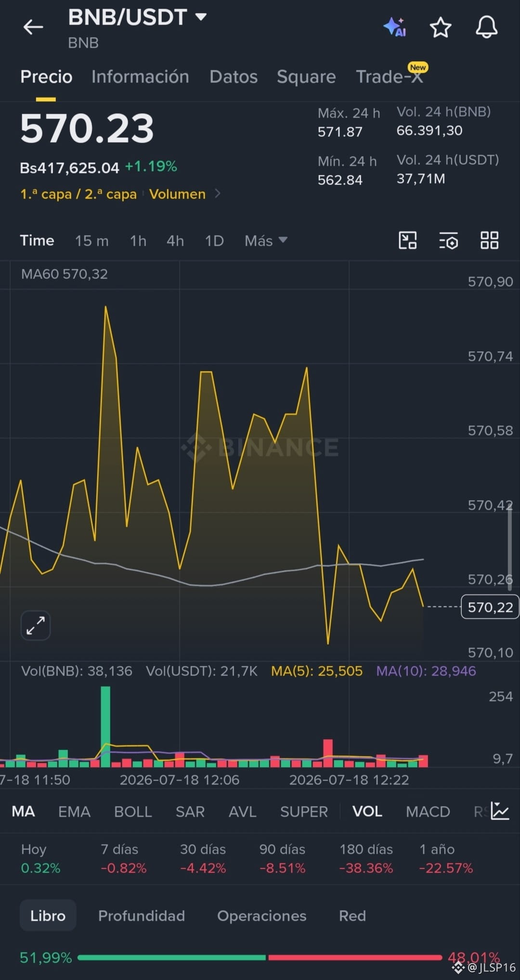
Task: Select the 15 m interval
Action: pyautogui.click(x=91, y=240)
